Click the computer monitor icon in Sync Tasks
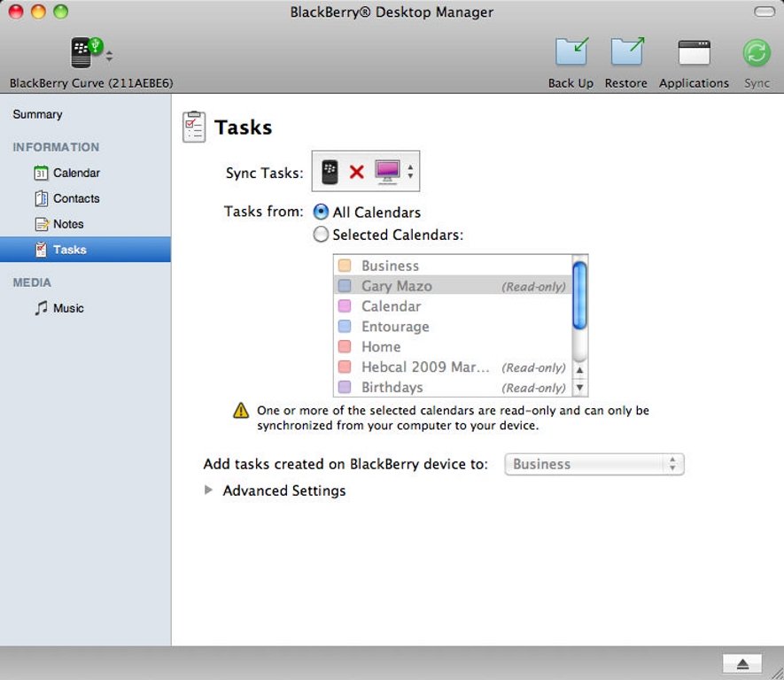 387,172
